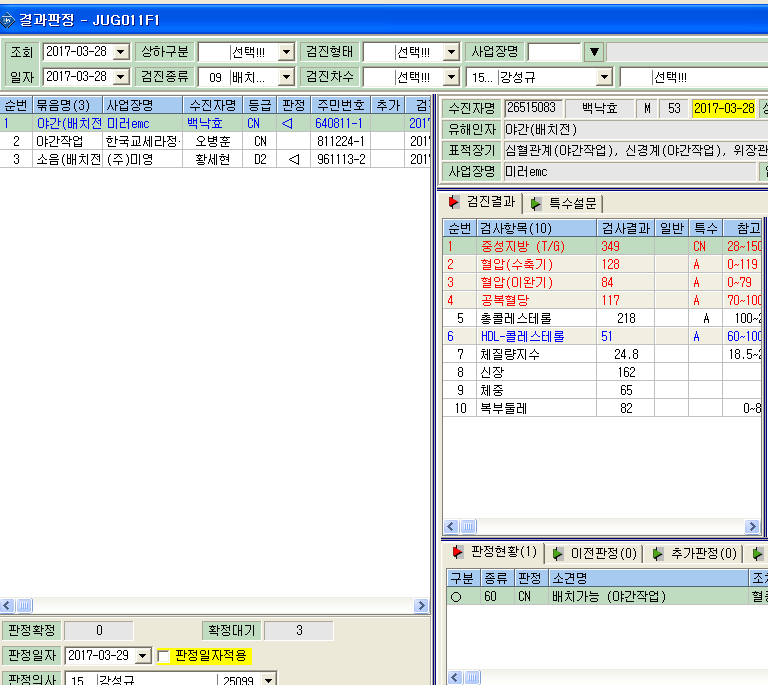Click the red flag icon on 검진결과 tab

(x=454, y=202)
